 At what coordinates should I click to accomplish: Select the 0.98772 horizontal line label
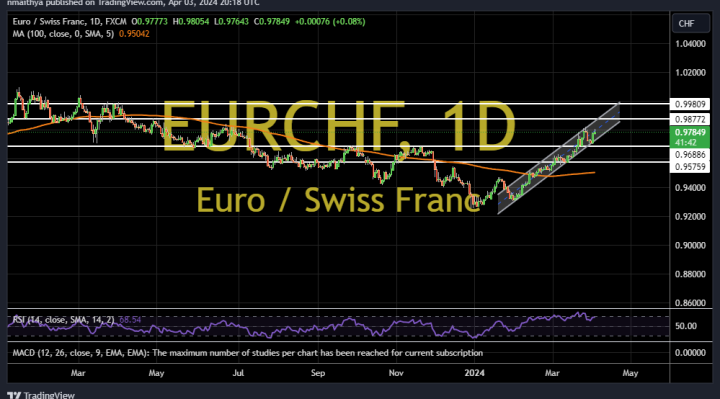coord(690,119)
